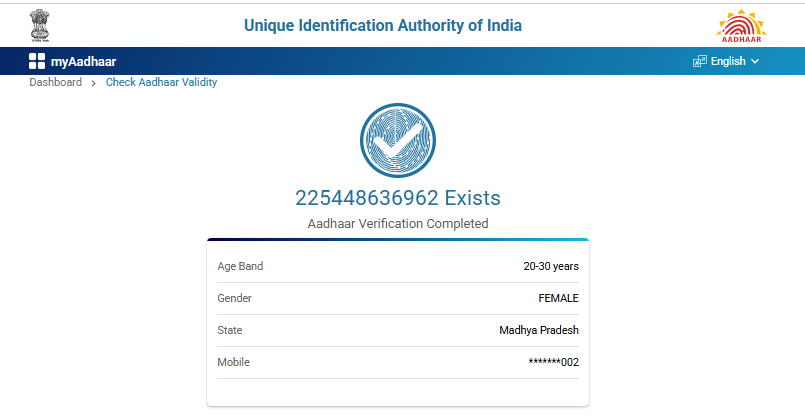
Task: Click the FEMALE gender value
Action: [558, 298]
